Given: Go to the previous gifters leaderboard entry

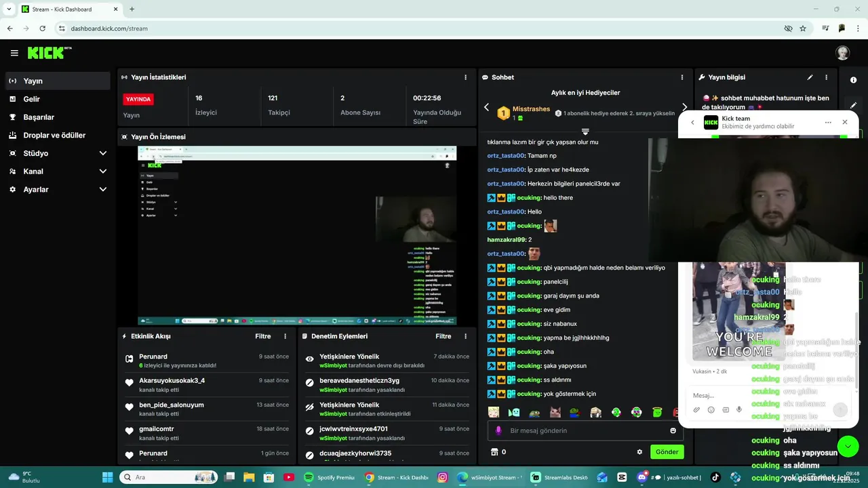Looking at the screenshot, I should tap(486, 107).
